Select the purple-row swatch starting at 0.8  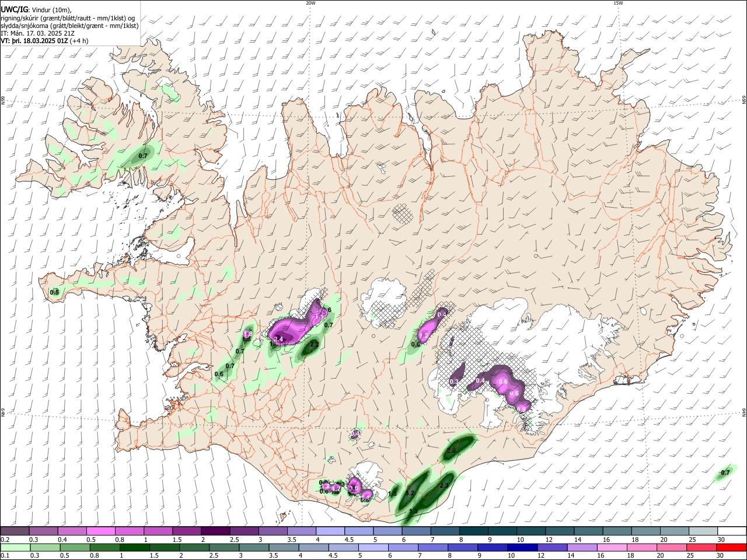coord(129,531)
